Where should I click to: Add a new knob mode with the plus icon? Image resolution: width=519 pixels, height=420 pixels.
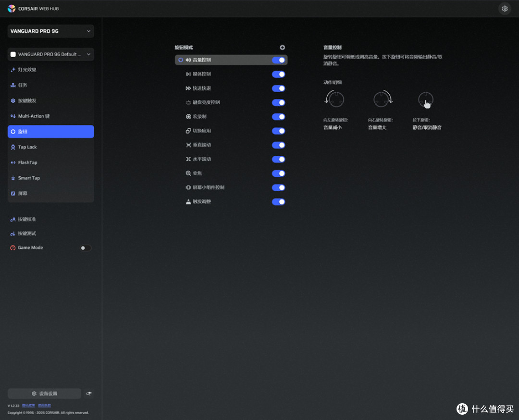283,47
